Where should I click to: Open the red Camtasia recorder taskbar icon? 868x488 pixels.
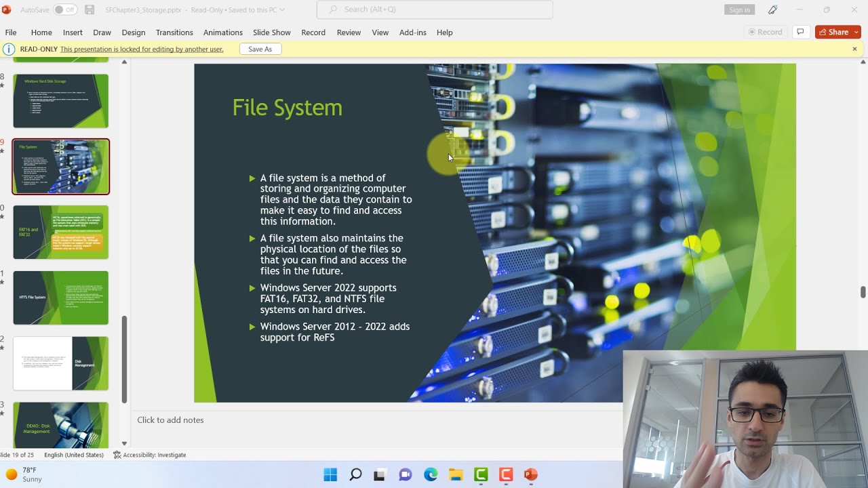(506, 474)
